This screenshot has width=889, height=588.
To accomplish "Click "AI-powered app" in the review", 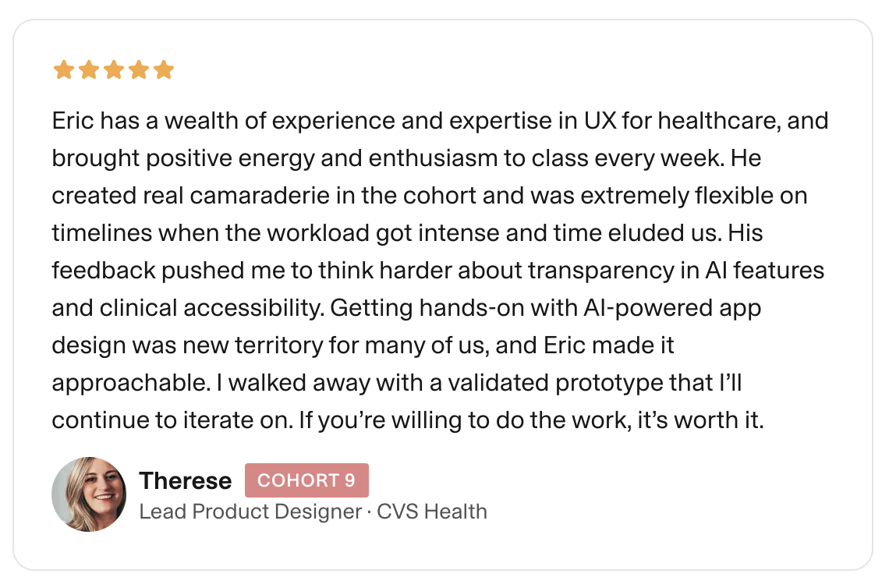I will click(671, 307).
